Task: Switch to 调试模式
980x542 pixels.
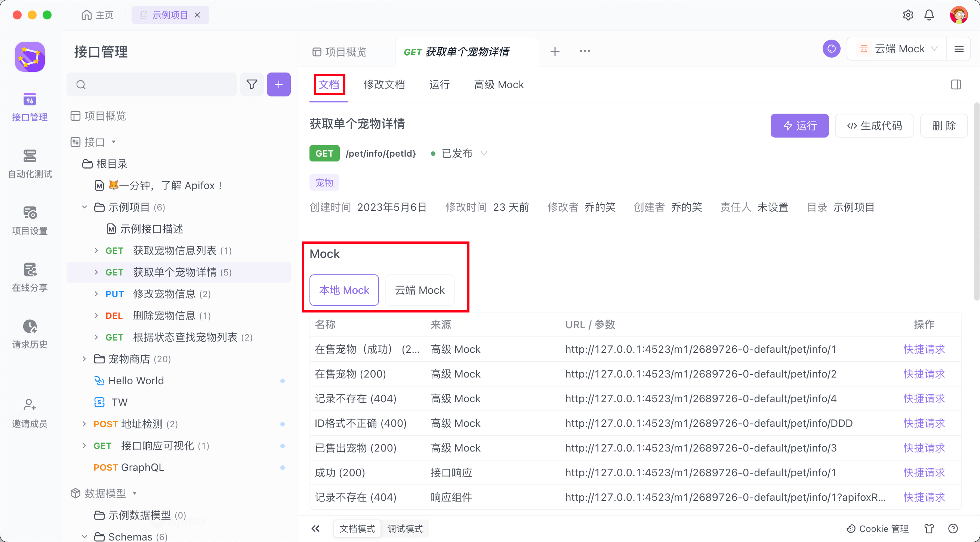Action: coord(405,529)
